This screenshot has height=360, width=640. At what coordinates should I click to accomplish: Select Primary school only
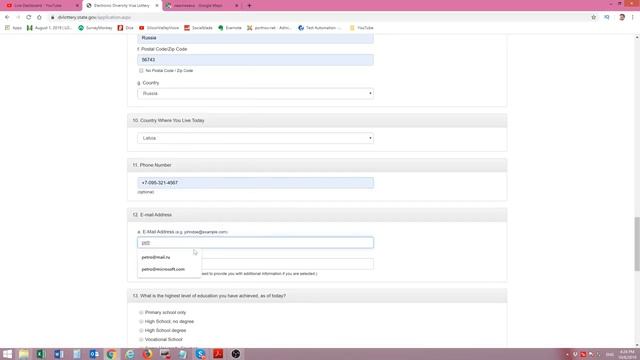pyautogui.click(x=141, y=313)
